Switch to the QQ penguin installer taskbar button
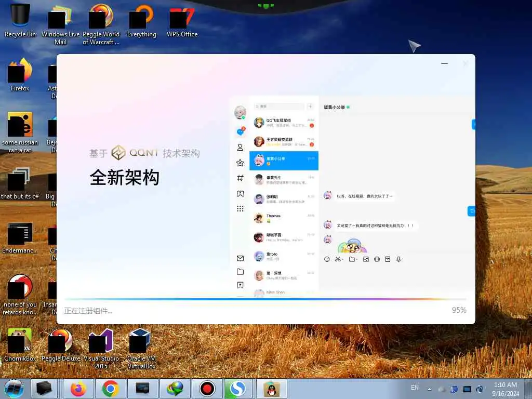Screen dimensions: 532x399 click(271, 389)
